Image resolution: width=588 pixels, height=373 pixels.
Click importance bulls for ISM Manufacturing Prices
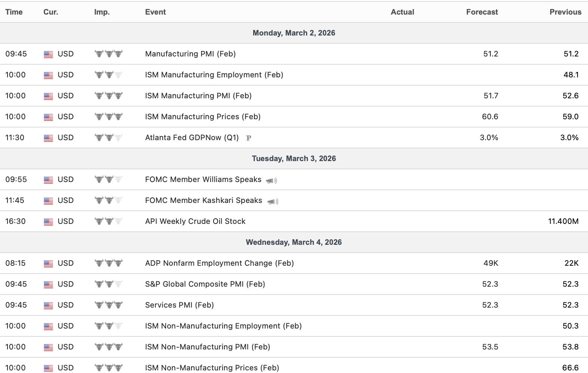(108, 117)
